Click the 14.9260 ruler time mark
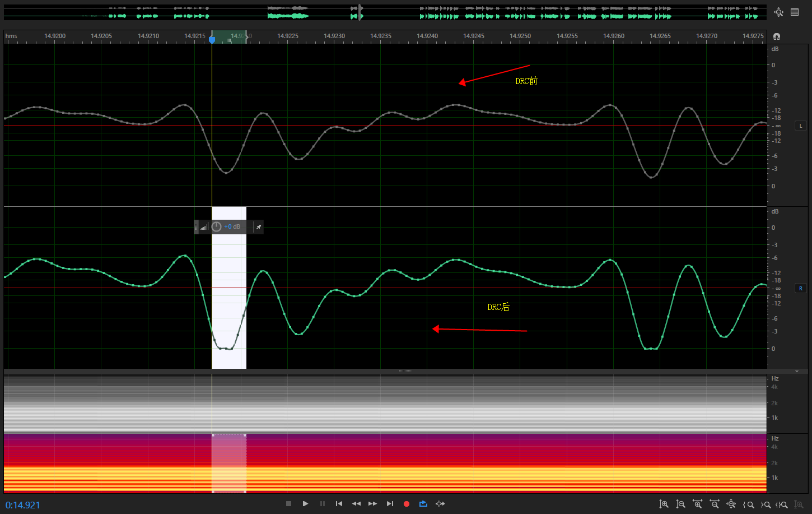812x514 pixels. point(614,36)
